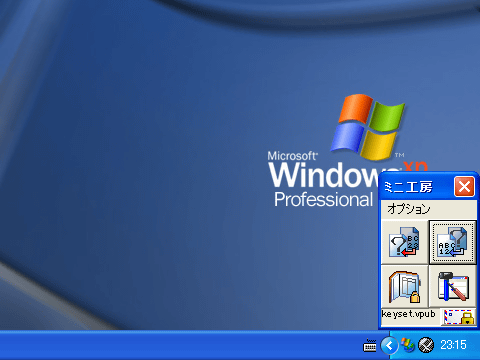
Task: Click the decrypt to ABC document icon
Action: [453, 242]
